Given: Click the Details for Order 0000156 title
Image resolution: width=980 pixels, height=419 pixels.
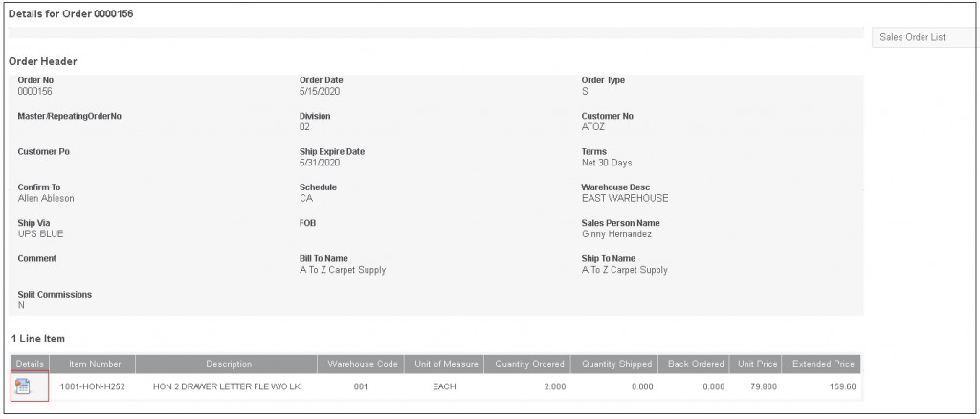Looking at the screenshot, I should click(x=71, y=13).
